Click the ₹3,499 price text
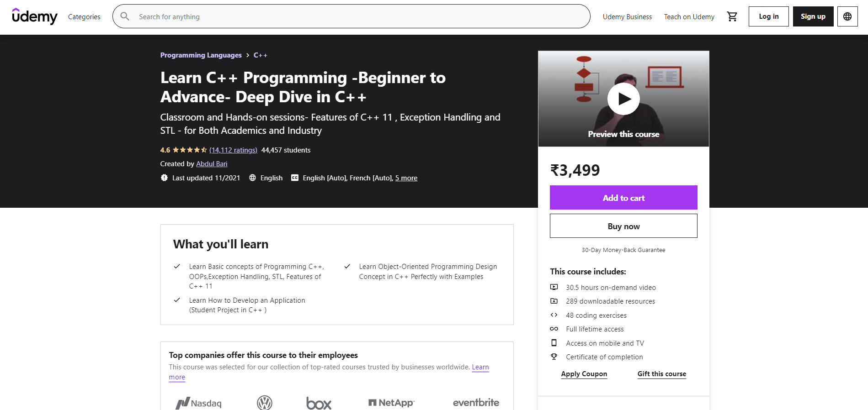Image resolution: width=868 pixels, height=410 pixels. coord(575,170)
